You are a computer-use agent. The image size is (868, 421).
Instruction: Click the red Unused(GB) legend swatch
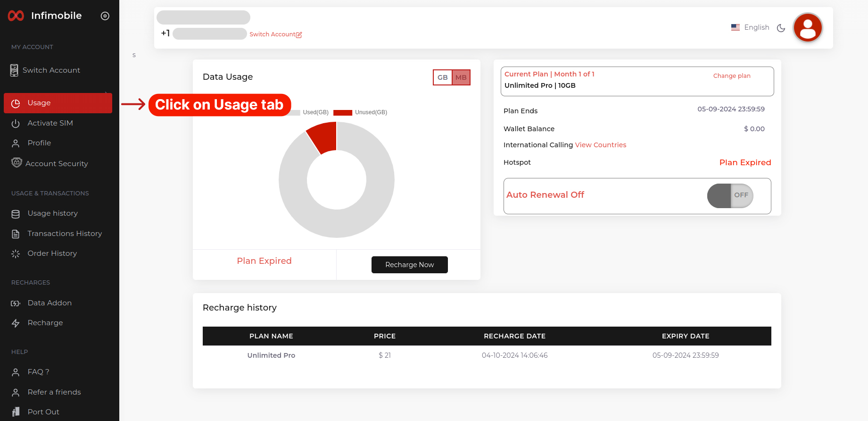click(343, 112)
